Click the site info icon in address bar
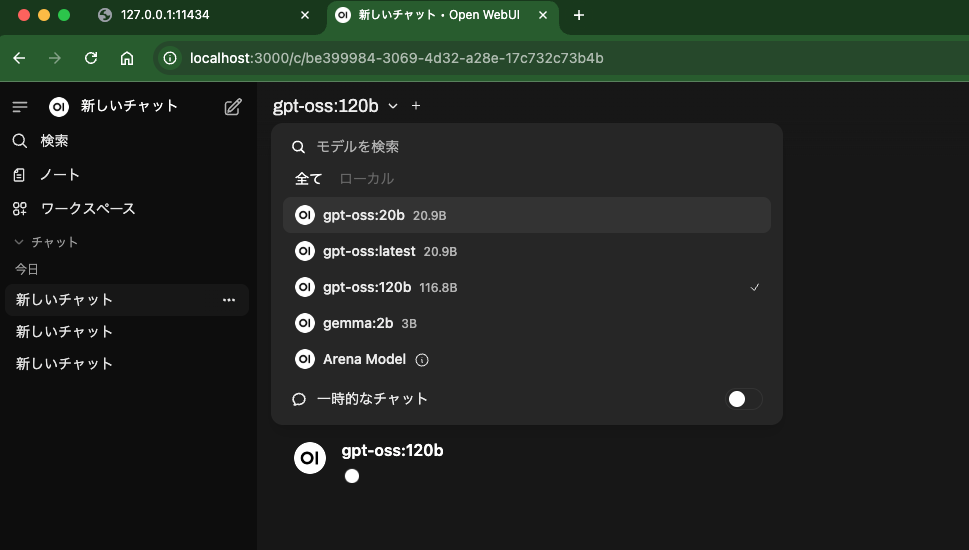969x550 pixels. [170, 58]
